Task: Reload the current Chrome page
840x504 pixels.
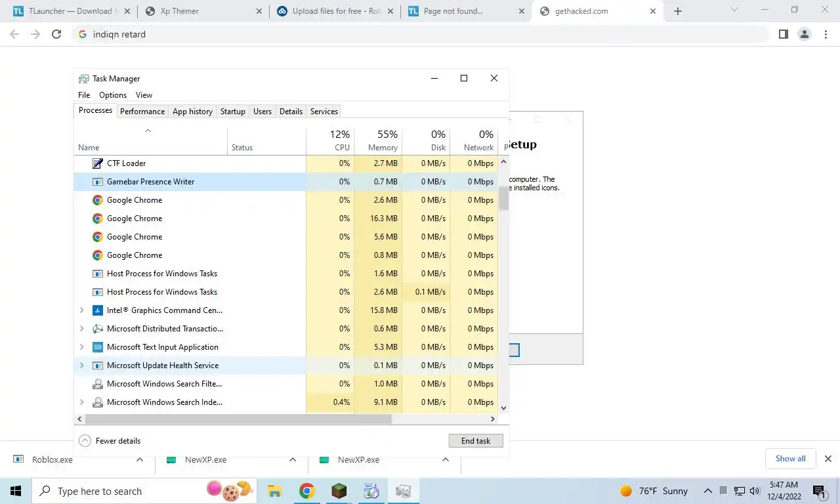Action: pyautogui.click(x=56, y=34)
